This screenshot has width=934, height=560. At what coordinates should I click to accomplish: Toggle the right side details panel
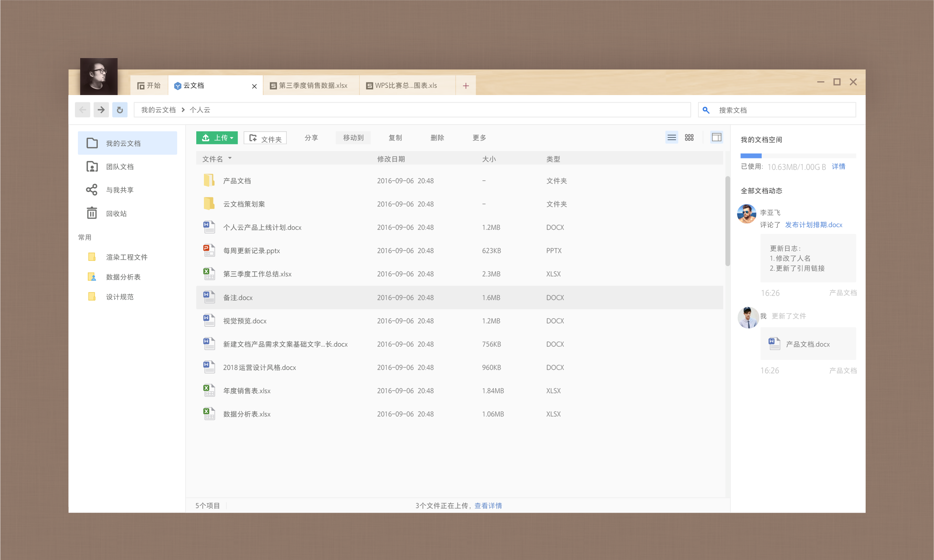716,137
